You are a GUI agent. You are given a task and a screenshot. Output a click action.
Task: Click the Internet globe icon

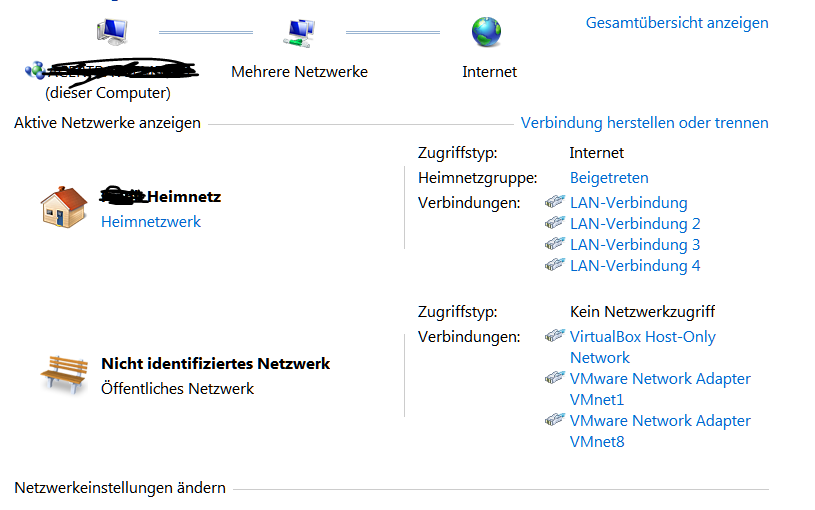pyautogui.click(x=487, y=32)
